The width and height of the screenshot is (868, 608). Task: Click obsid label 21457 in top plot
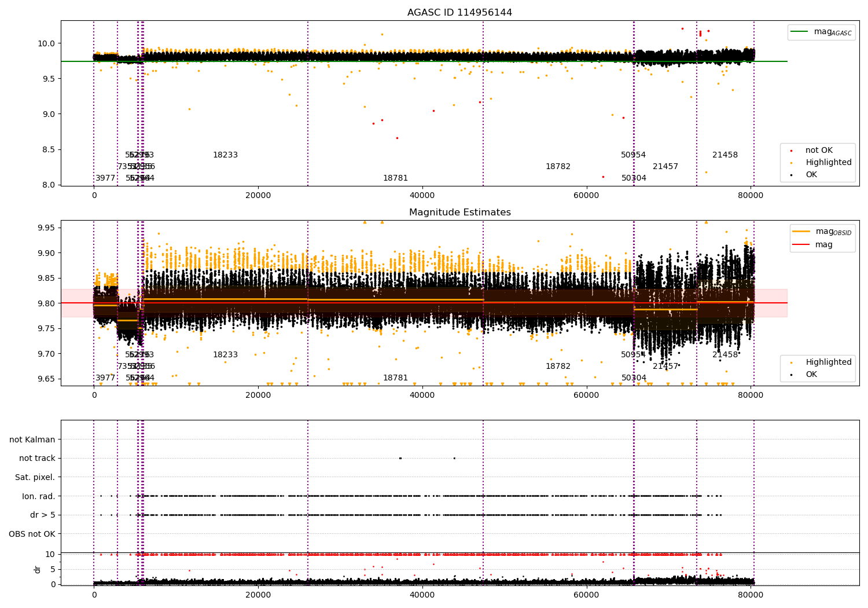665,167
